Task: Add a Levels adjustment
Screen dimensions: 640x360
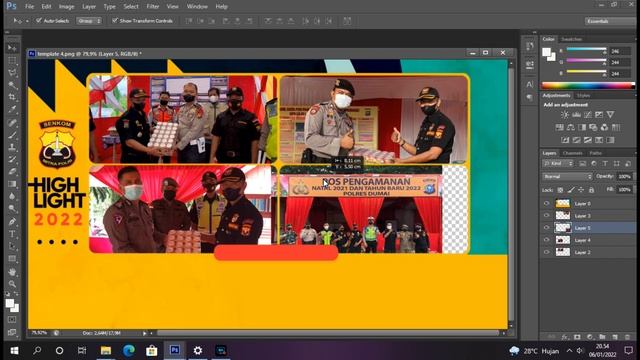Action: coord(576,115)
